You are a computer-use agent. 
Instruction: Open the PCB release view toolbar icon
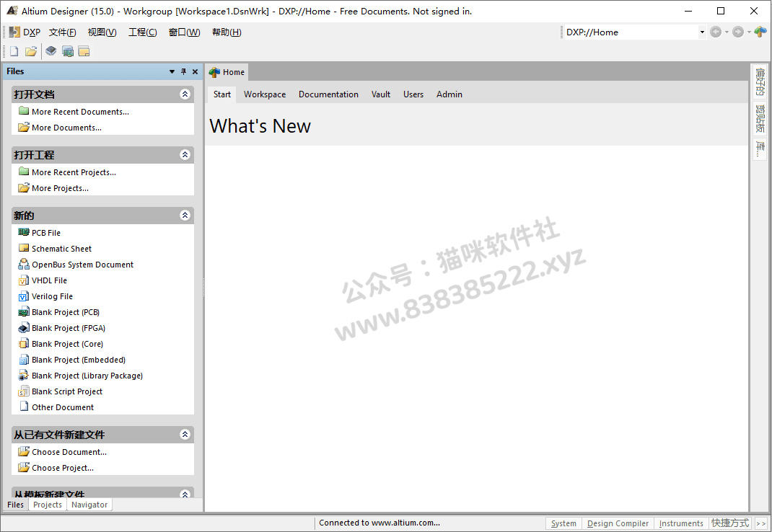[x=67, y=51]
